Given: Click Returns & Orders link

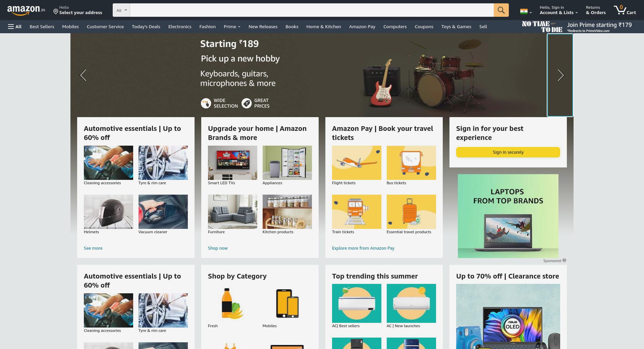Looking at the screenshot, I should click(596, 10).
